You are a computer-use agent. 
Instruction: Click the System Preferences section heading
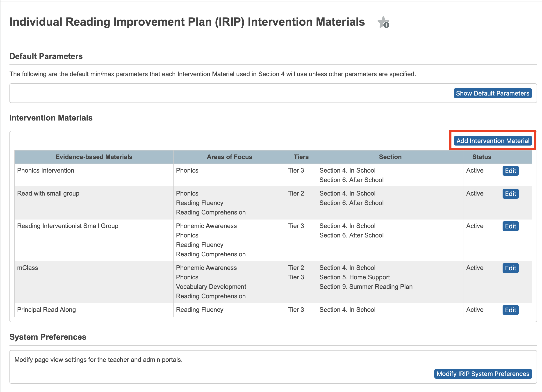click(48, 337)
